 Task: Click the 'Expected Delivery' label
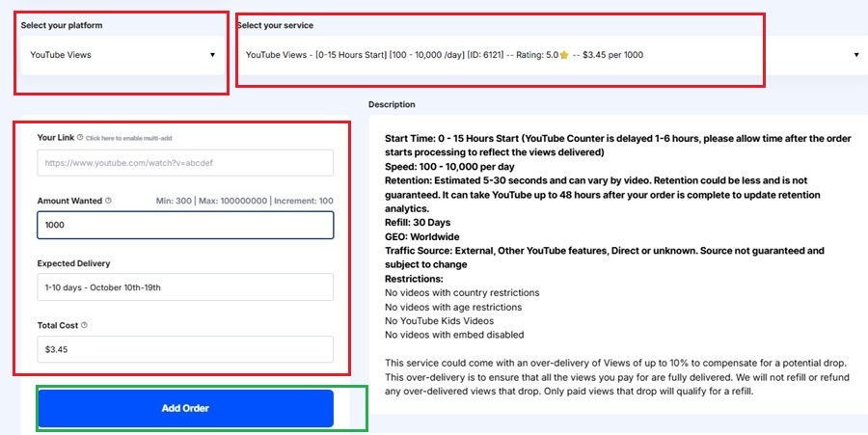tap(73, 263)
